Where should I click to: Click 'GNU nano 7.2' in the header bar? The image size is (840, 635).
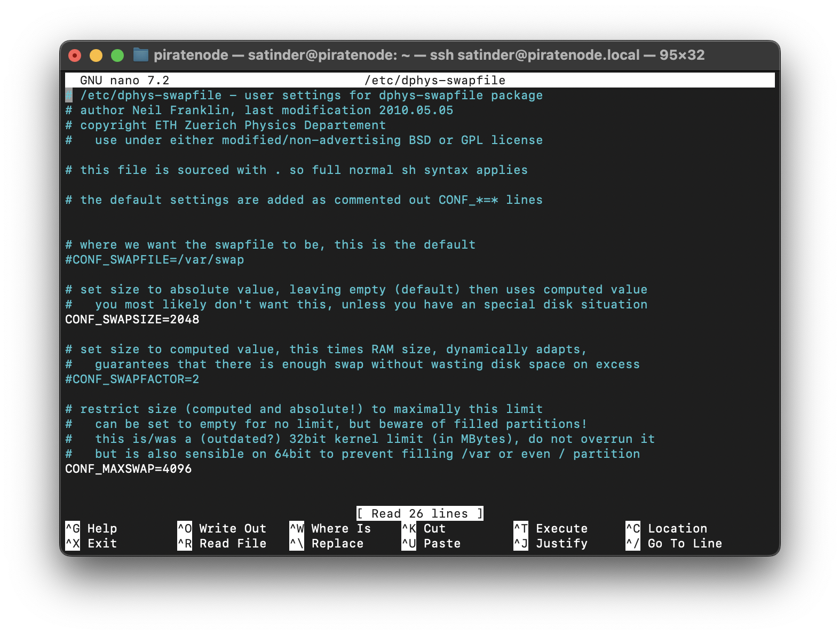point(125,80)
